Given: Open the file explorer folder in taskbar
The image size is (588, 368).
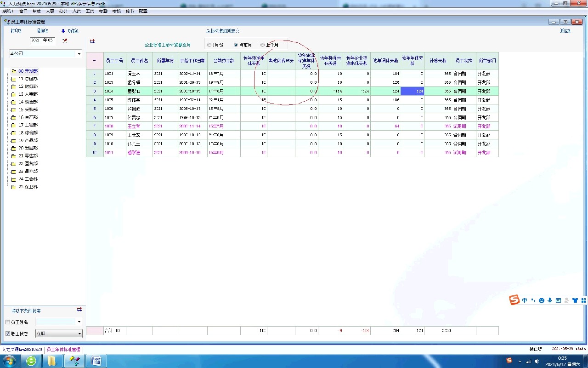Looking at the screenshot, I should pos(51,361).
